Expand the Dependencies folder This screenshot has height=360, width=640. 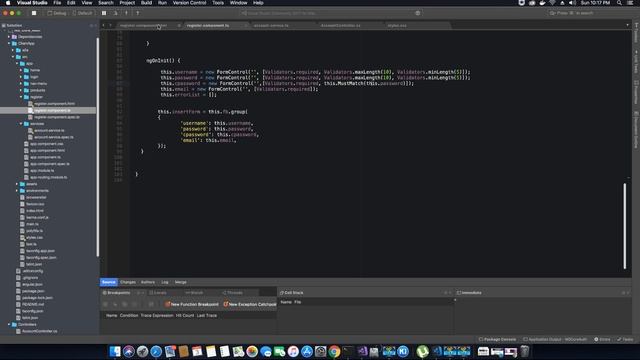[x=9, y=37]
